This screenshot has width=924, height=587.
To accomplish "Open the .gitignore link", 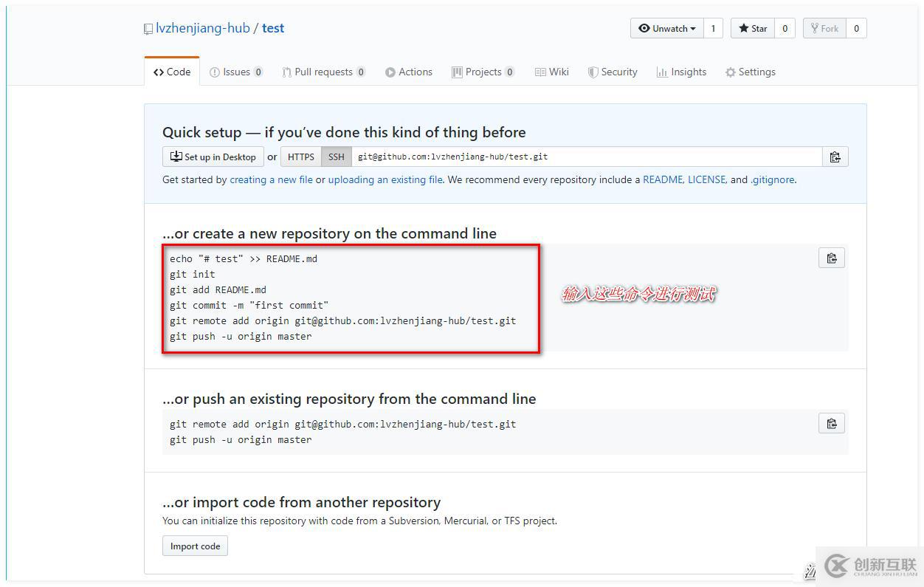I will click(773, 179).
